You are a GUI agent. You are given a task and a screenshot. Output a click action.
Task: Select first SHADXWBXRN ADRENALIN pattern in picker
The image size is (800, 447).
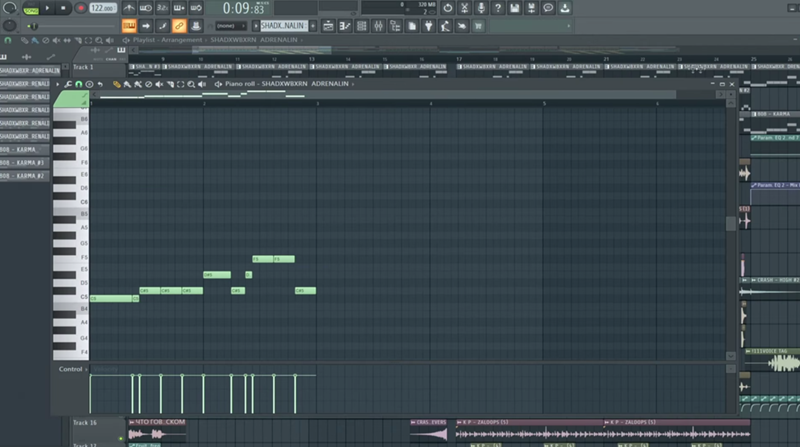coord(30,70)
